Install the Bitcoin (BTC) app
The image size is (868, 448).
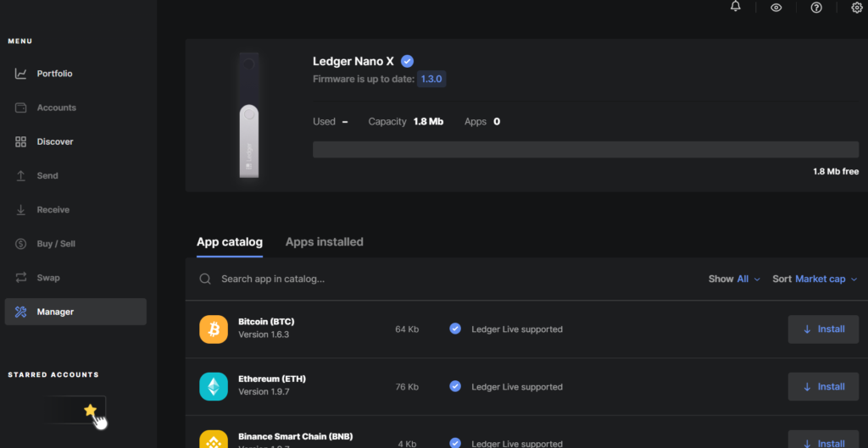tap(823, 329)
